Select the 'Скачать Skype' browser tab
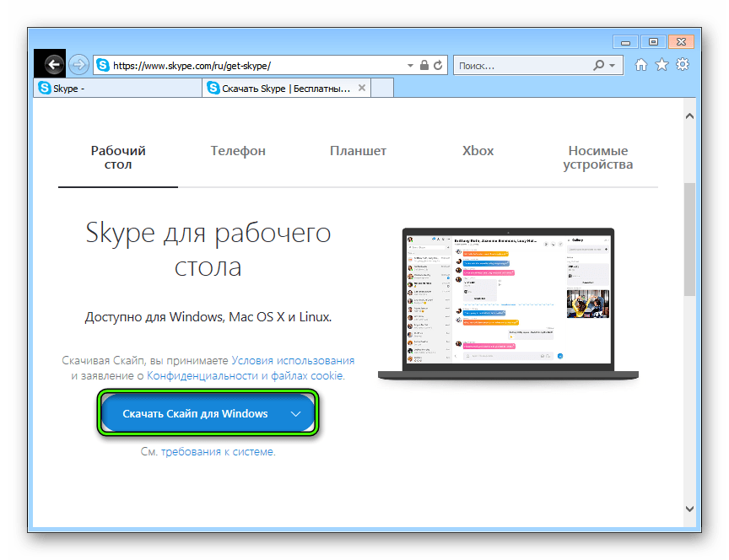This screenshot has height=560, width=729. [286, 88]
